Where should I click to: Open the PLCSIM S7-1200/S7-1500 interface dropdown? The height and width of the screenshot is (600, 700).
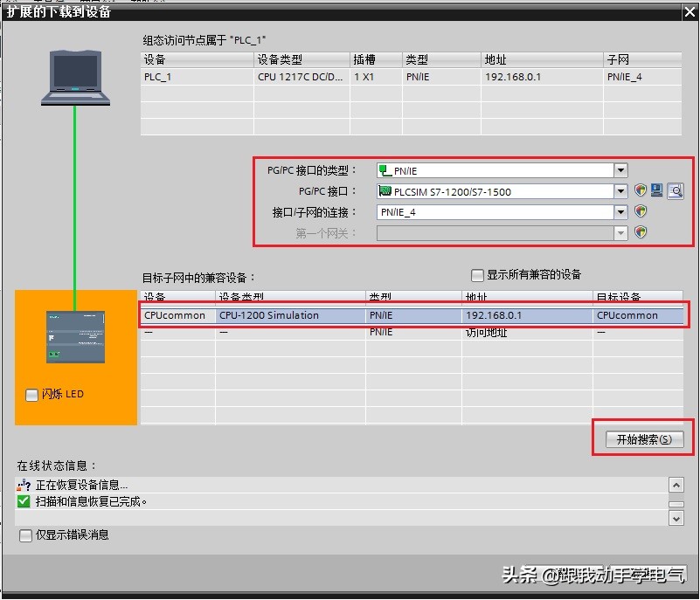pyautogui.click(x=620, y=190)
